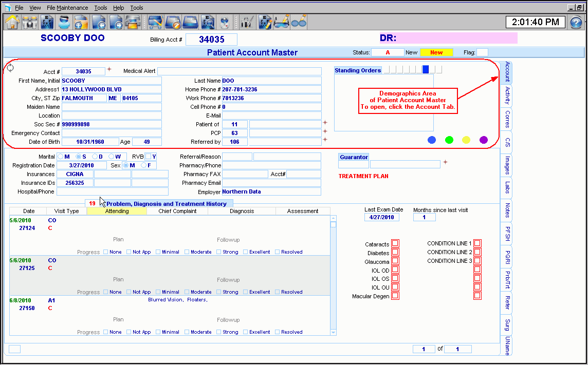The image size is (588, 365).
Task: Click the blue help question mark icon
Action: 577,23
